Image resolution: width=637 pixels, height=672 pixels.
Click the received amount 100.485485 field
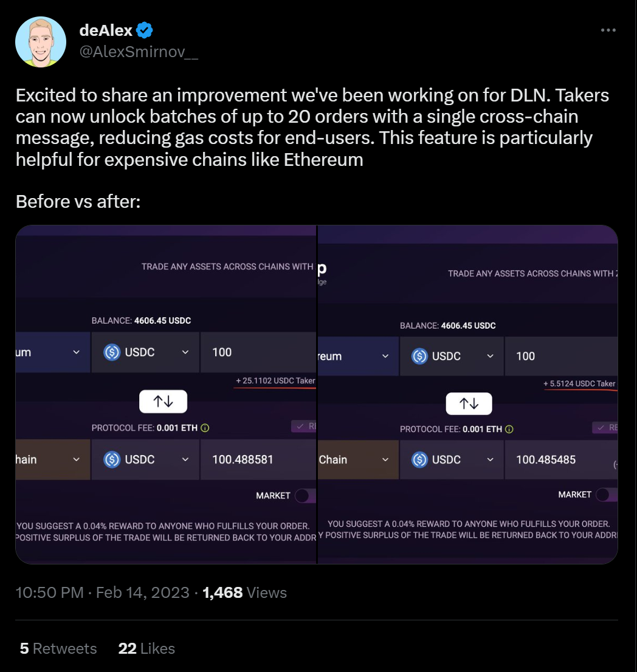(x=546, y=460)
